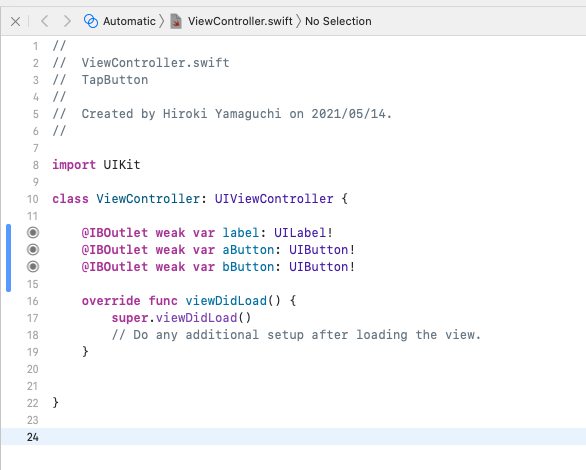Image resolution: width=586 pixels, height=470 pixels.
Task: Click the weak keyword on the aButton line
Action: pyautogui.click(x=170, y=250)
